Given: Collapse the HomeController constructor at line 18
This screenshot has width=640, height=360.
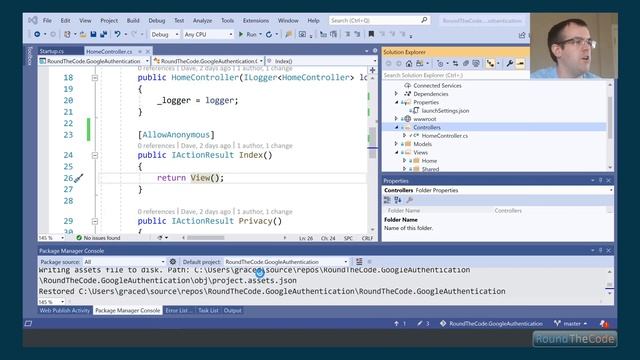Looking at the screenshot, I should pyautogui.click(x=95, y=78).
